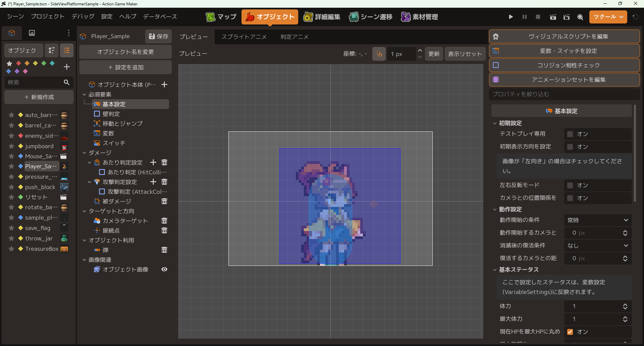This screenshot has height=346, width=644.
Task: Add to オブジェクト本体 with plus icon
Action: (164, 84)
